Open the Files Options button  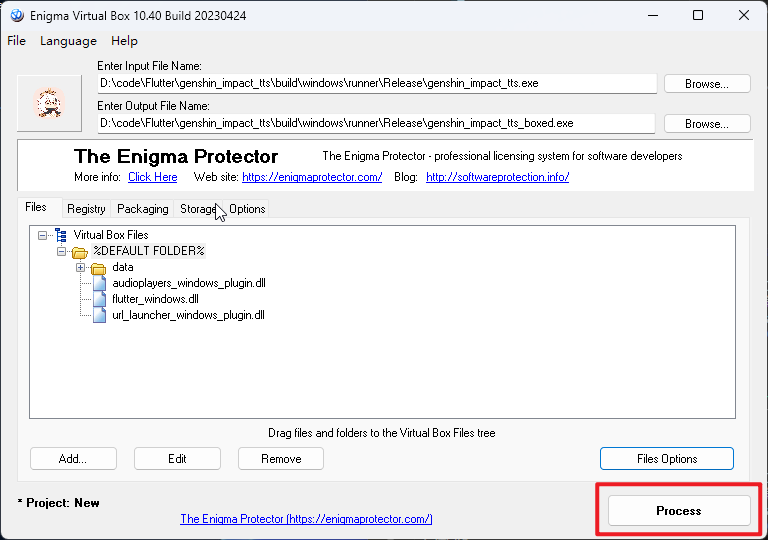tap(666, 459)
